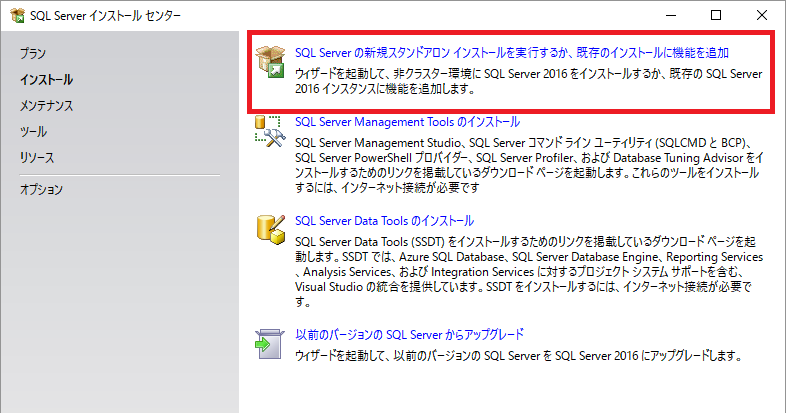Viewport: 786px width, 413px height.
Task: Open the プラン page in sidebar
Action: [x=33, y=53]
